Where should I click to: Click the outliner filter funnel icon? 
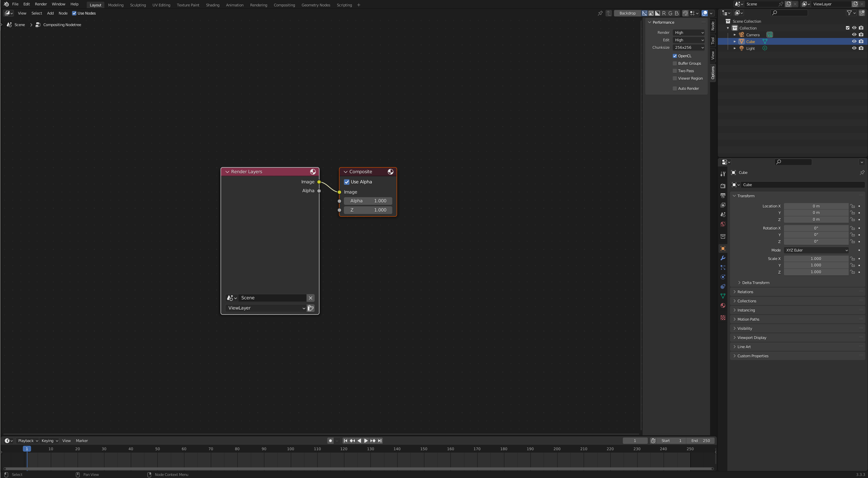tap(849, 13)
